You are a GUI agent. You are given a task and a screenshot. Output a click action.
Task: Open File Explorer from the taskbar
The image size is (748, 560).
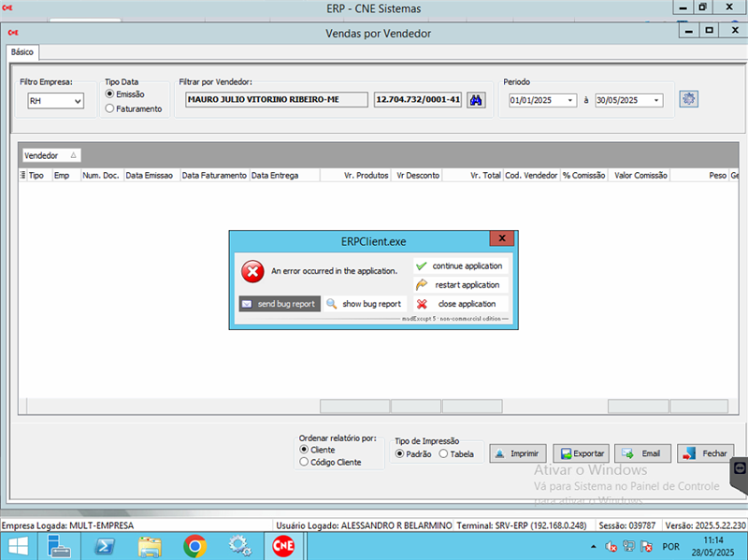(151, 546)
